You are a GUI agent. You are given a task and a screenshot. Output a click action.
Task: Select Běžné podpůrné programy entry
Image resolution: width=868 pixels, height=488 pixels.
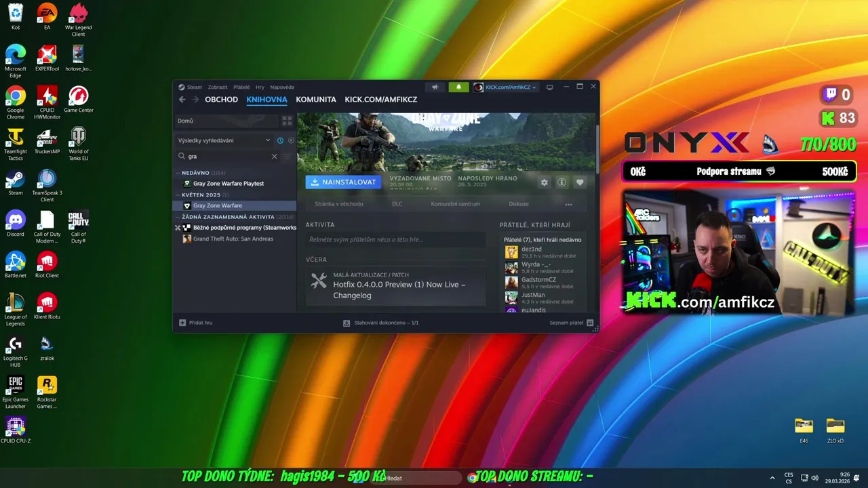click(x=235, y=228)
